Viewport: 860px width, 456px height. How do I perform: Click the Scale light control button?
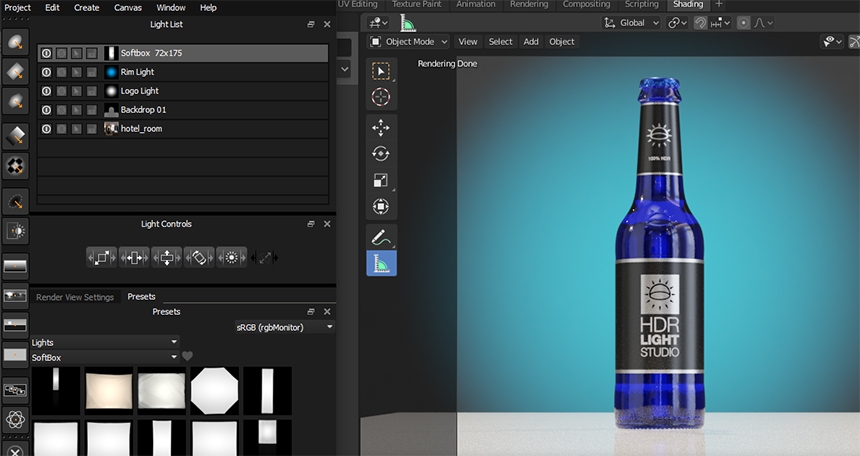coord(101,257)
